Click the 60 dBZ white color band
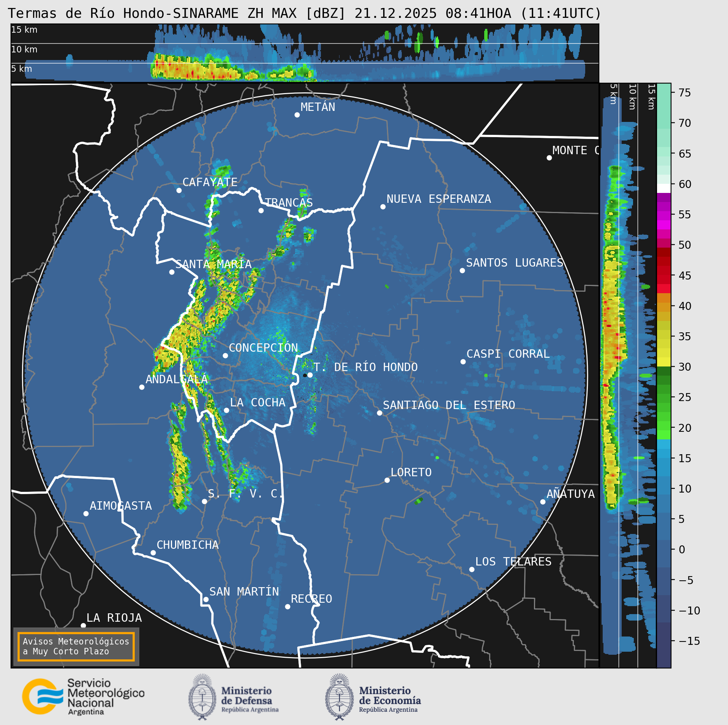The width and height of the screenshot is (728, 725). [664, 188]
